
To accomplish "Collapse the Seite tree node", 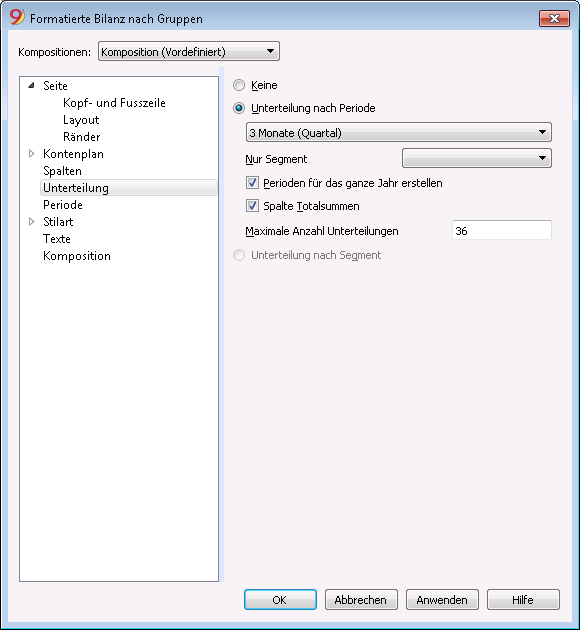I will click(32, 86).
